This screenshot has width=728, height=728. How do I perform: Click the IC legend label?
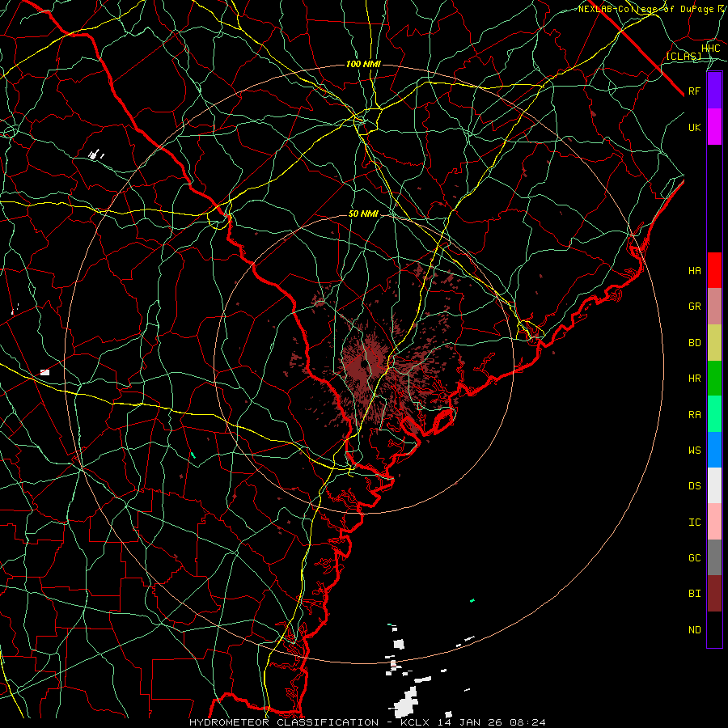695,523
